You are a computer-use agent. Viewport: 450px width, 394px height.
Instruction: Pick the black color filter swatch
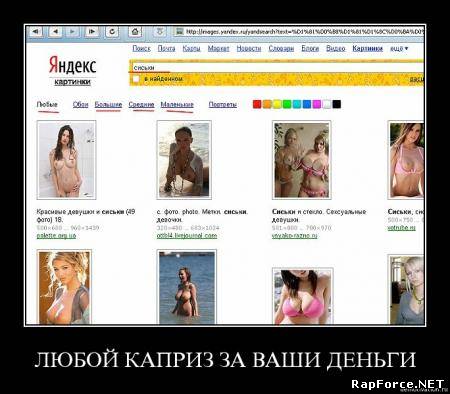point(337,104)
